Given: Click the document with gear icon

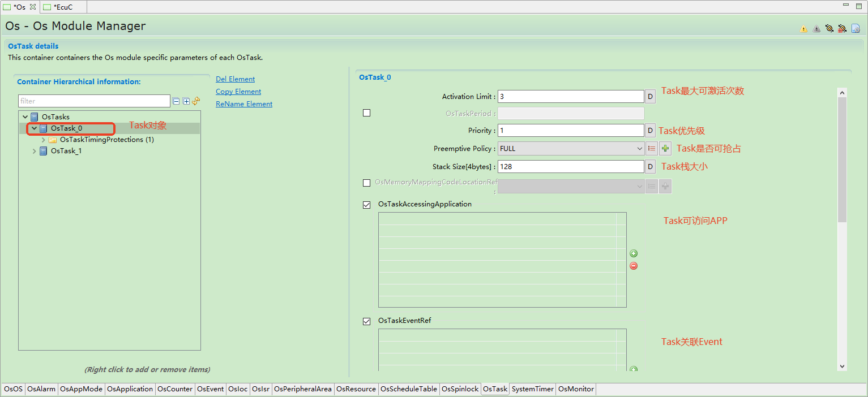Looking at the screenshot, I should point(856,28).
